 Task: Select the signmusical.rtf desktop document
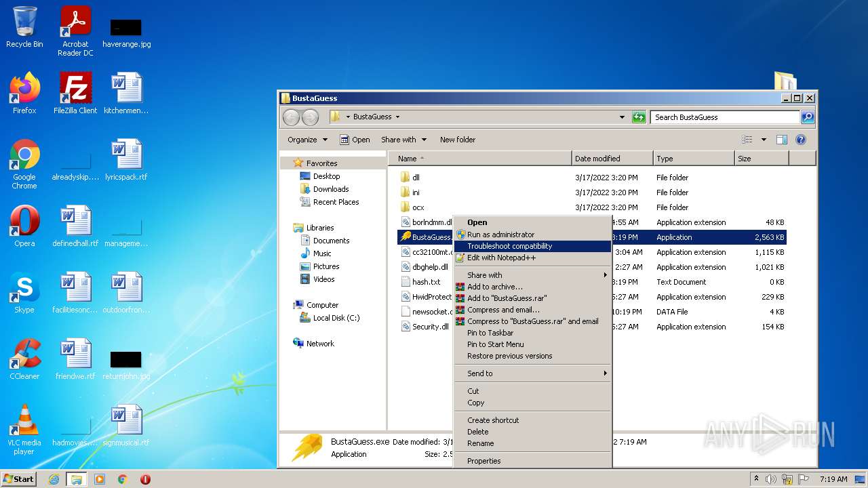click(126, 426)
